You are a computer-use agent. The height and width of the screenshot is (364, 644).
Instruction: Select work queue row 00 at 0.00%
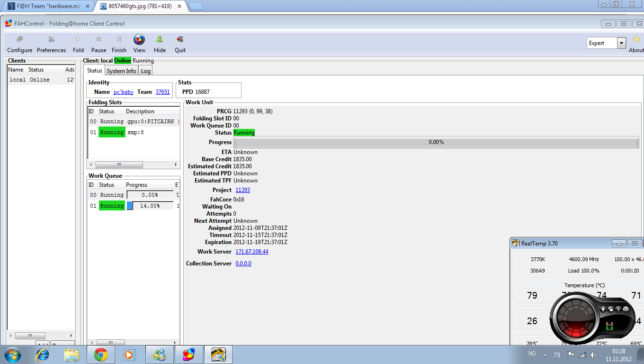(134, 195)
